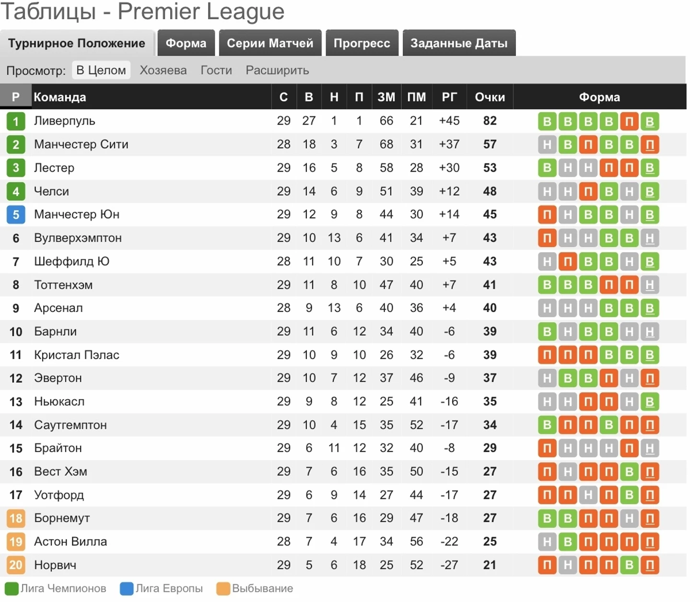Click Liverpool's latest form badge В
This screenshot has height=602, width=700.
650,121
